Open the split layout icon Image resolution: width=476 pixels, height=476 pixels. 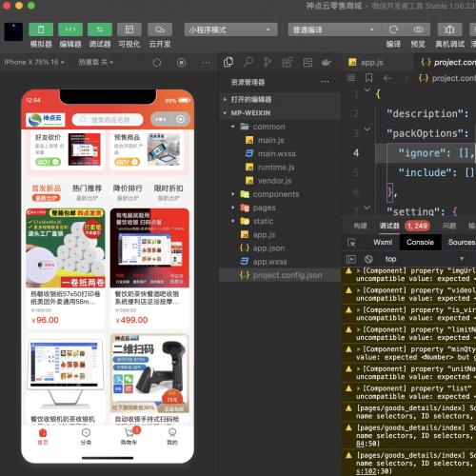point(307,62)
